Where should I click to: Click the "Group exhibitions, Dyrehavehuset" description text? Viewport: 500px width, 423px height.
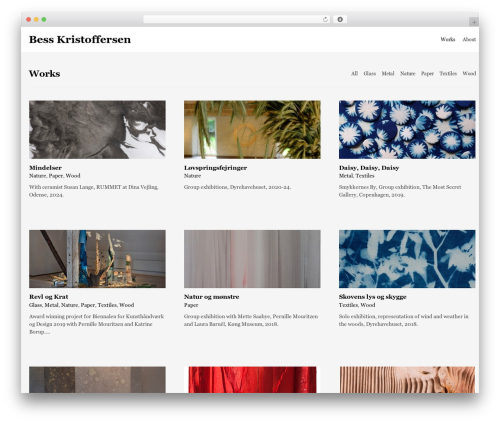(x=237, y=187)
